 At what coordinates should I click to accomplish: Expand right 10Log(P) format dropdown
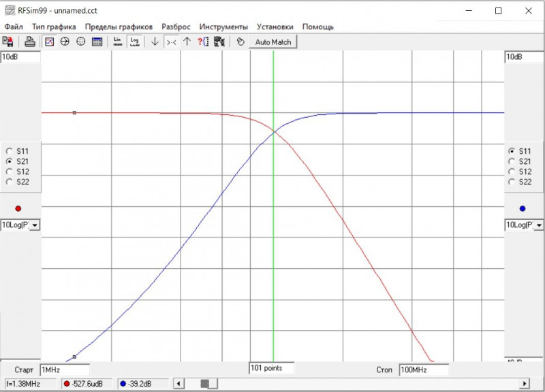click(x=538, y=225)
